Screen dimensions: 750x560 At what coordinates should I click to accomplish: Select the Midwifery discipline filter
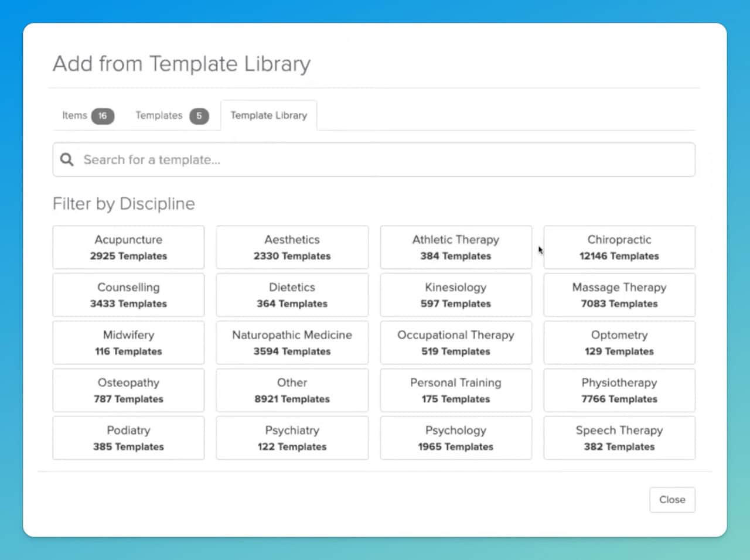tap(128, 343)
